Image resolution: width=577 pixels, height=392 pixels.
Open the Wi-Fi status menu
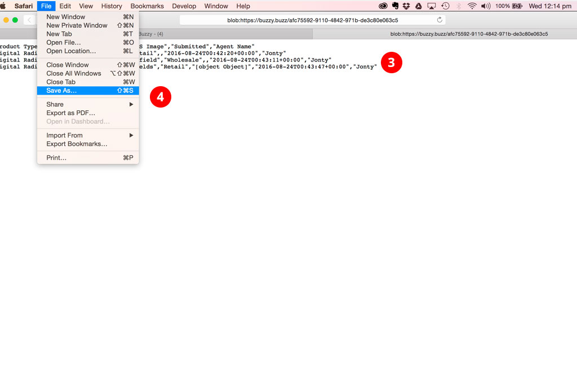(x=472, y=6)
